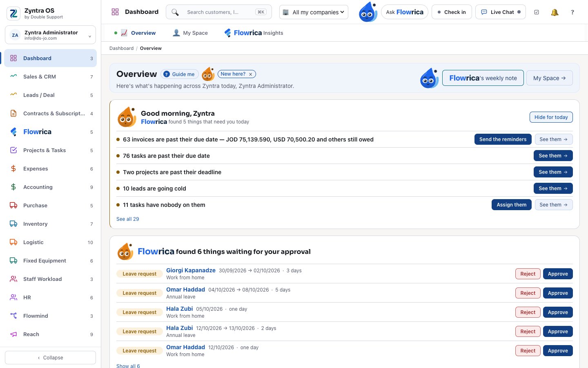Open Sales & CRM from sidebar

pyautogui.click(x=51, y=76)
